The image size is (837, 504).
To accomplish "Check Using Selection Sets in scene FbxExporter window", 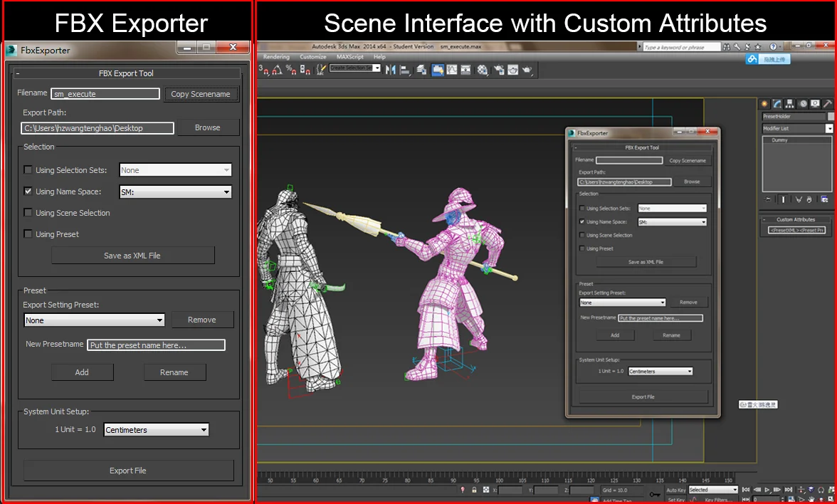I will (582, 208).
